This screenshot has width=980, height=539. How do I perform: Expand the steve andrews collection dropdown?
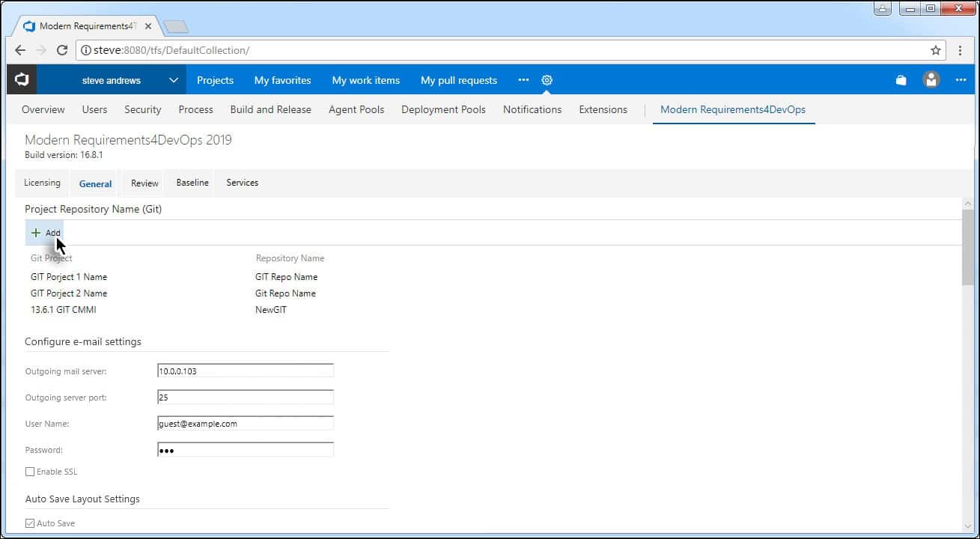(173, 80)
